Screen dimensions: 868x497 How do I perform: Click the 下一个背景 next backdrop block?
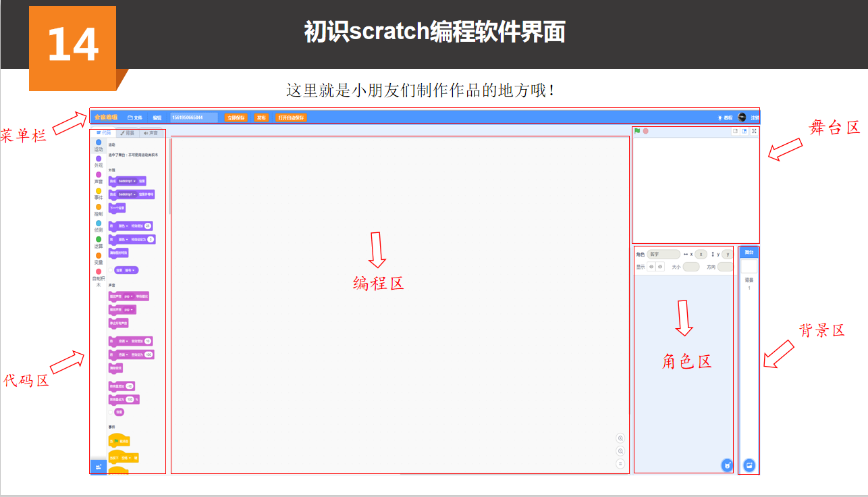(x=117, y=208)
